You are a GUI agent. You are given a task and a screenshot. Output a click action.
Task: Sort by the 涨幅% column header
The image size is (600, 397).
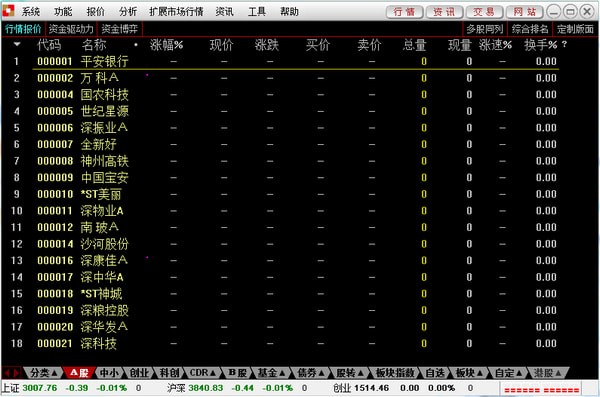coord(166,45)
